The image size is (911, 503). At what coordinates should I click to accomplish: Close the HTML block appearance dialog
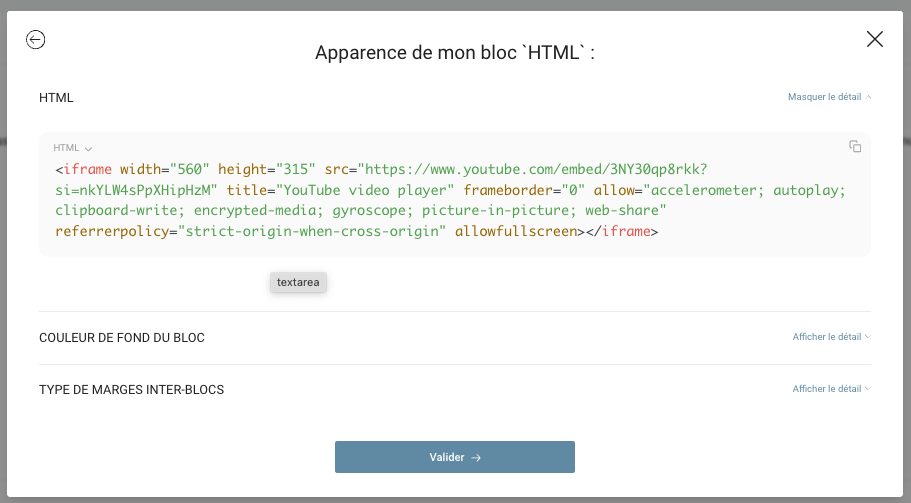[x=874, y=39]
